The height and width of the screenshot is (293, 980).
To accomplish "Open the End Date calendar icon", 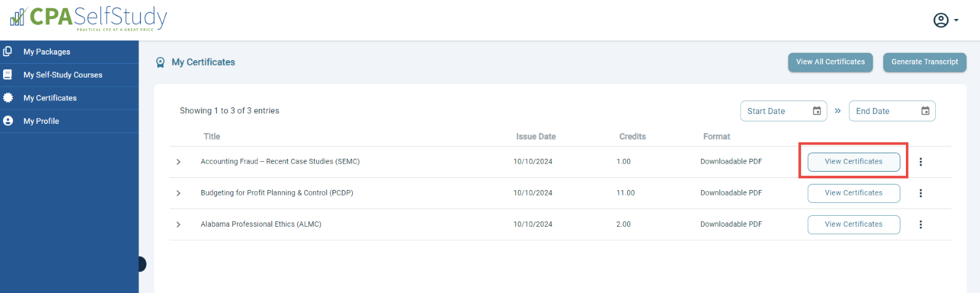I will pyautogui.click(x=925, y=111).
